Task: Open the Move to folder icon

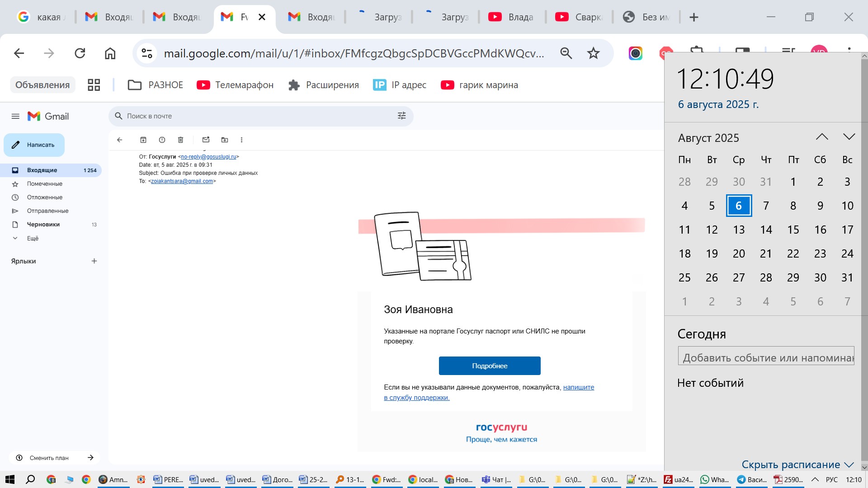Action: click(x=225, y=140)
